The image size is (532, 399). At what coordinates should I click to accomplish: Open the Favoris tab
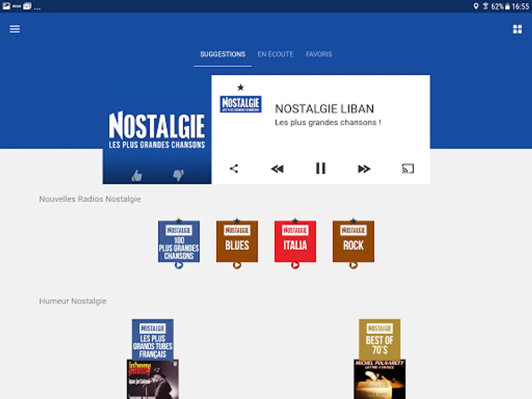click(x=319, y=54)
